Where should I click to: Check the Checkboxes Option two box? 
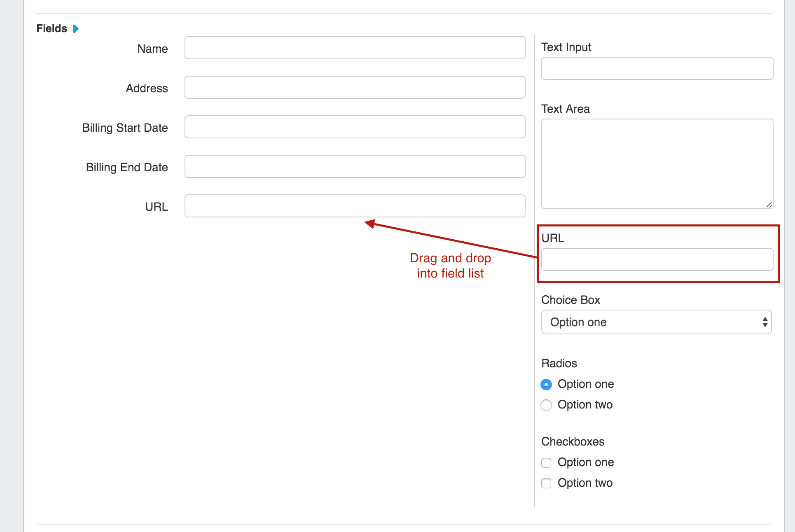tap(546, 483)
